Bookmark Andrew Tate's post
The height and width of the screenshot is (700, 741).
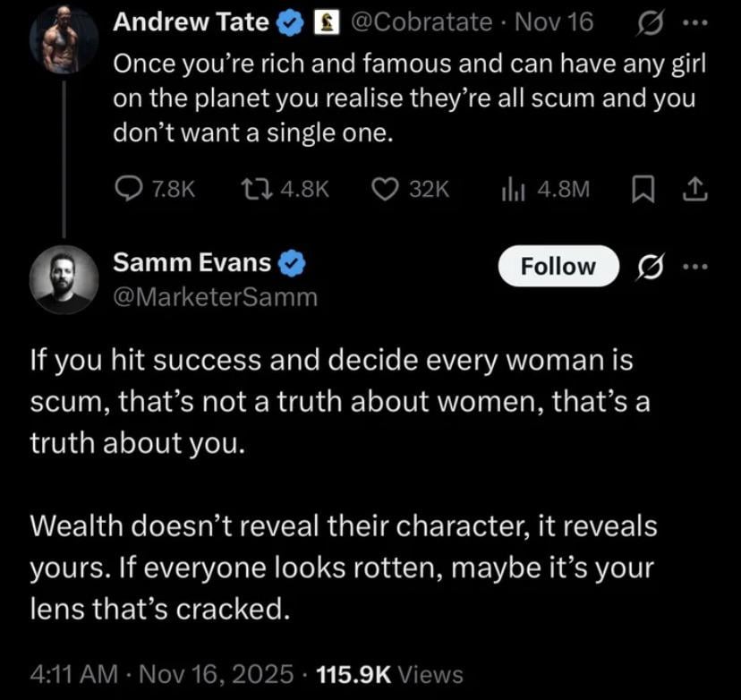coord(643,188)
